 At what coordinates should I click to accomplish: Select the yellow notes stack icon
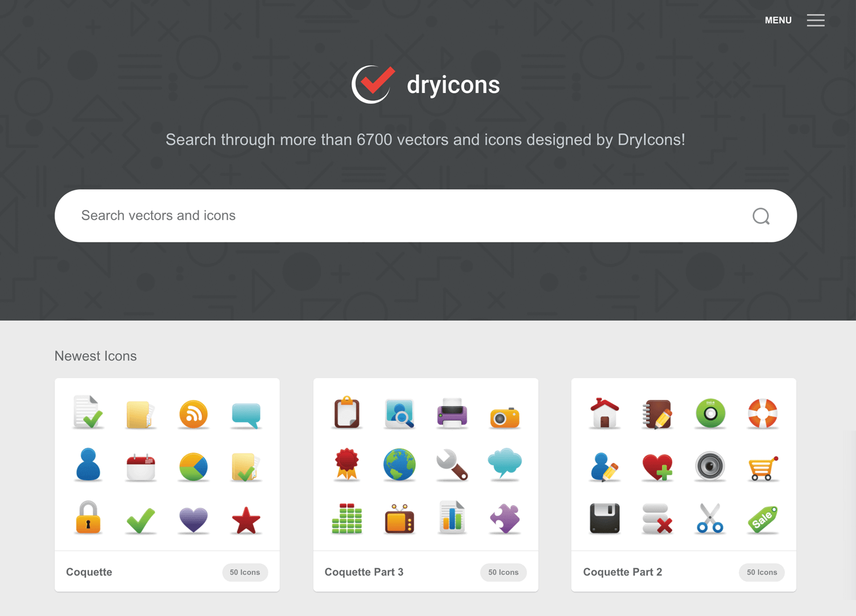pos(140,414)
